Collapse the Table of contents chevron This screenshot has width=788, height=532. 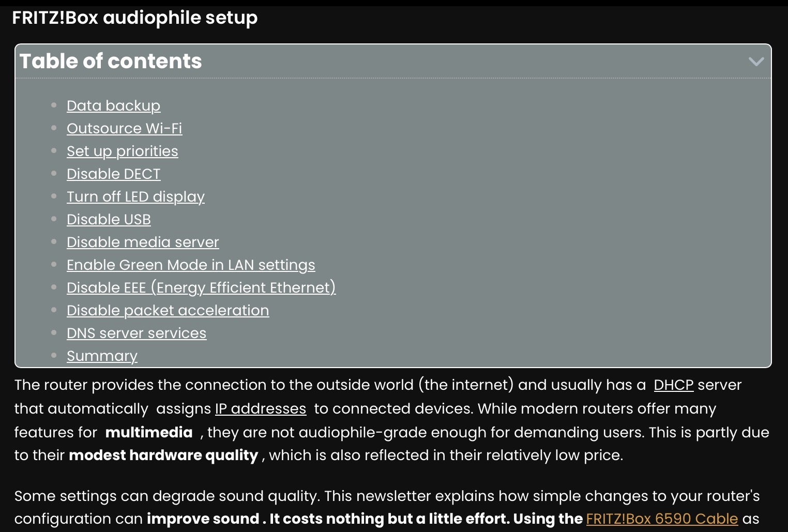(756, 62)
